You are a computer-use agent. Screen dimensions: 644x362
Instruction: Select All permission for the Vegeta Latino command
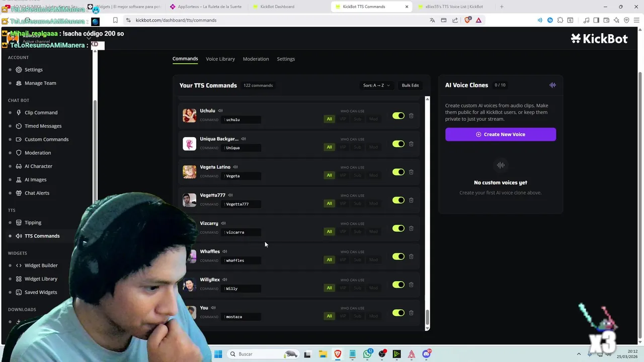(x=330, y=175)
